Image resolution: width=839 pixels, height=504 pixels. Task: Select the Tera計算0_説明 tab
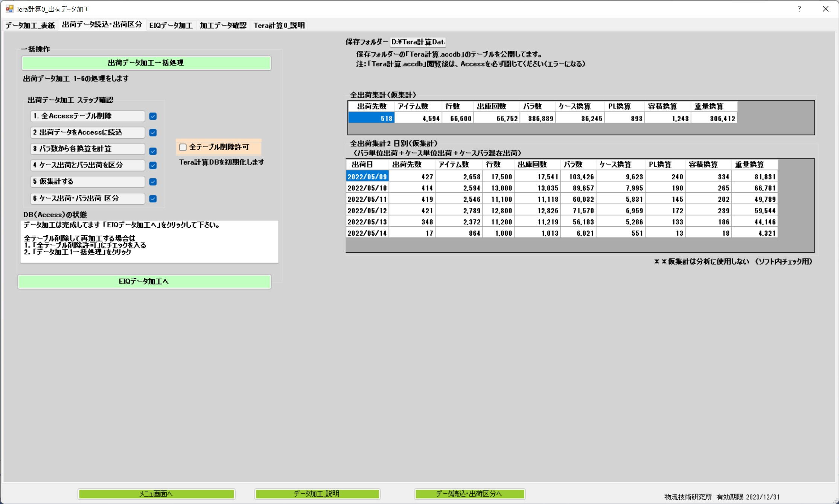(279, 25)
